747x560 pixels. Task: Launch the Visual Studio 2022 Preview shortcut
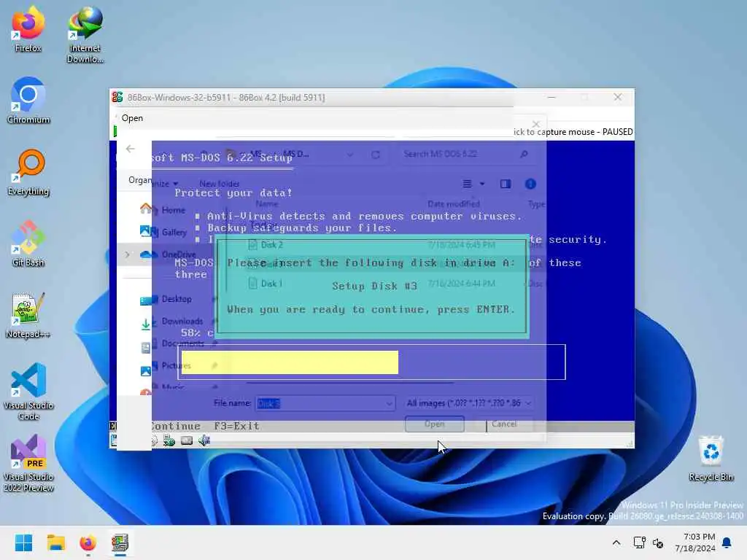click(x=28, y=463)
